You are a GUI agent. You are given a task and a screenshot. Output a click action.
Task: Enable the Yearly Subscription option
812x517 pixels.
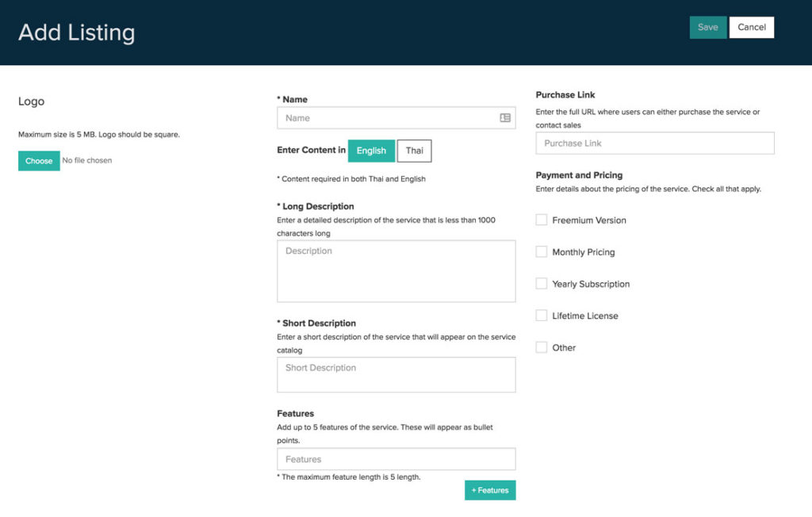click(541, 283)
